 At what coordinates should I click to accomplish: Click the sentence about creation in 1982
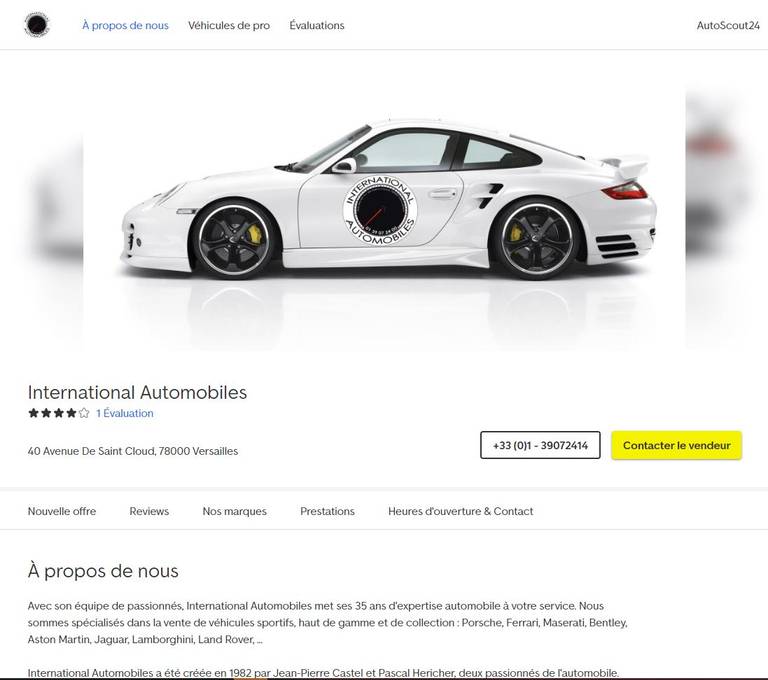323,673
